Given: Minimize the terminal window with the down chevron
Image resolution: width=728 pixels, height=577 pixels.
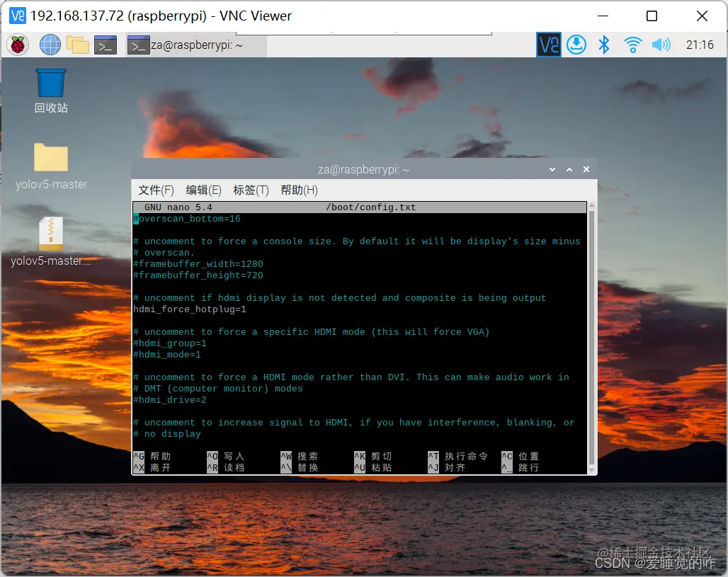Looking at the screenshot, I should [552, 169].
